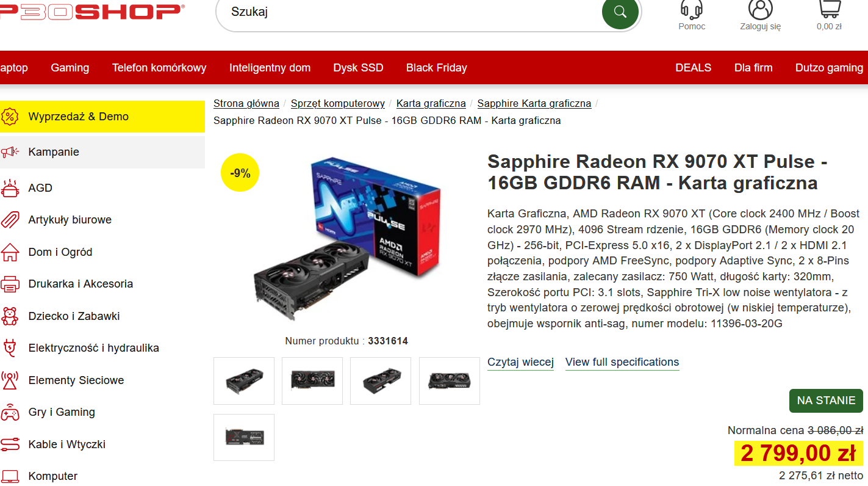This screenshot has height=486, width=868.
Task: Open the shopping cart icon
Action: click(x=829, y=8)
